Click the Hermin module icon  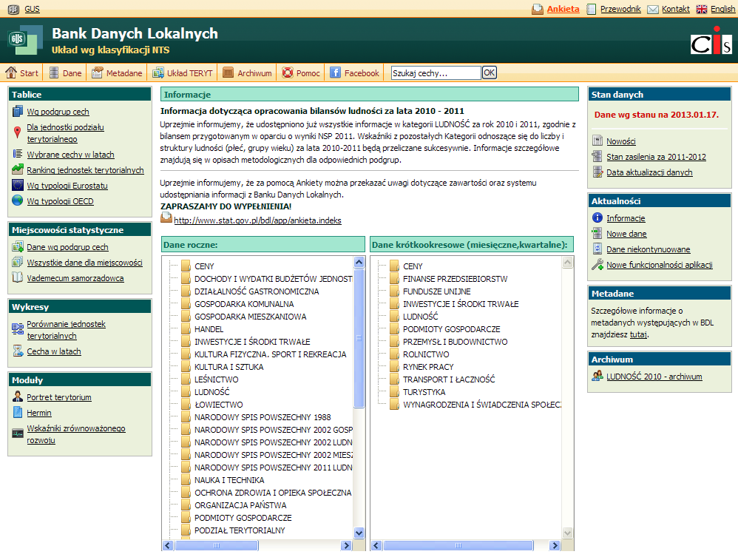pos(18,412)
